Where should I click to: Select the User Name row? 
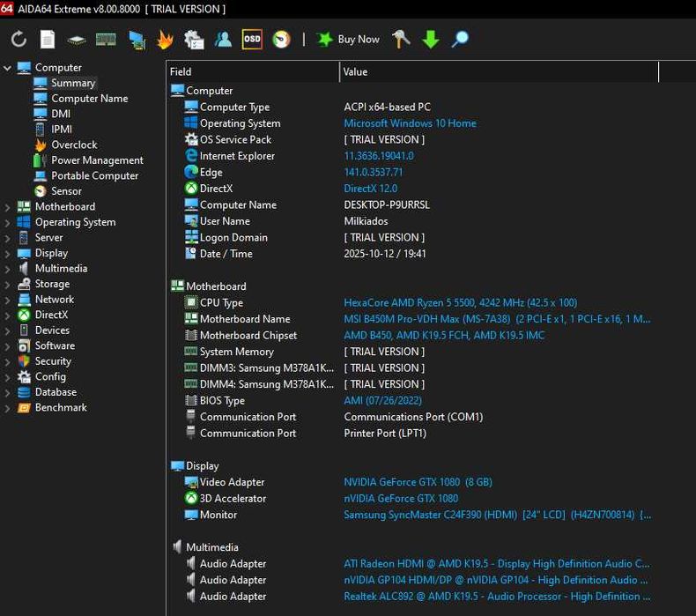pos(413,221)
